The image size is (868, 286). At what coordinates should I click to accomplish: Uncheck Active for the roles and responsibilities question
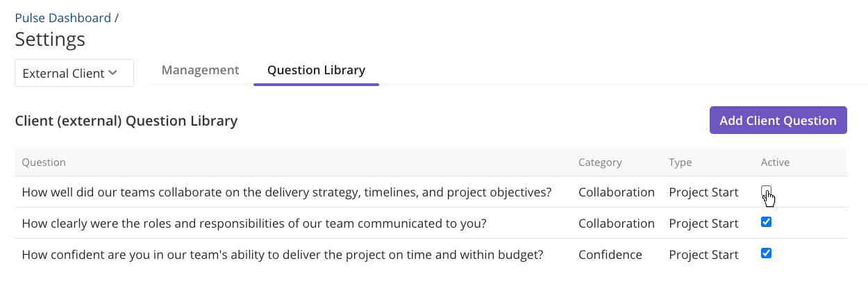766,222
